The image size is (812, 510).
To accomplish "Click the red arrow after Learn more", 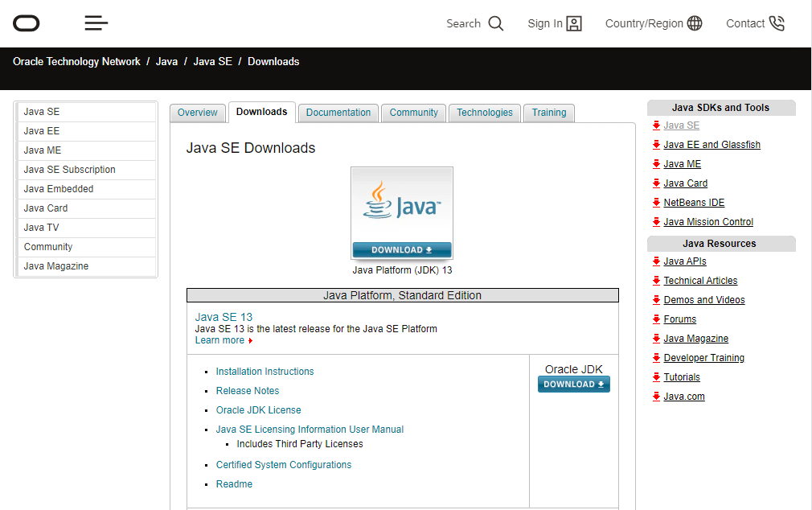I will [x=250, y=340].
